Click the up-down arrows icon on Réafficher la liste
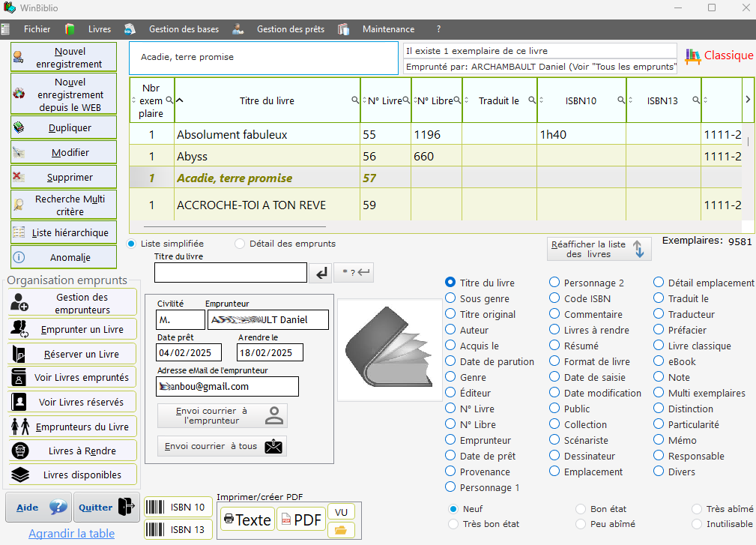The image size is (756, 545). (639, 249)
